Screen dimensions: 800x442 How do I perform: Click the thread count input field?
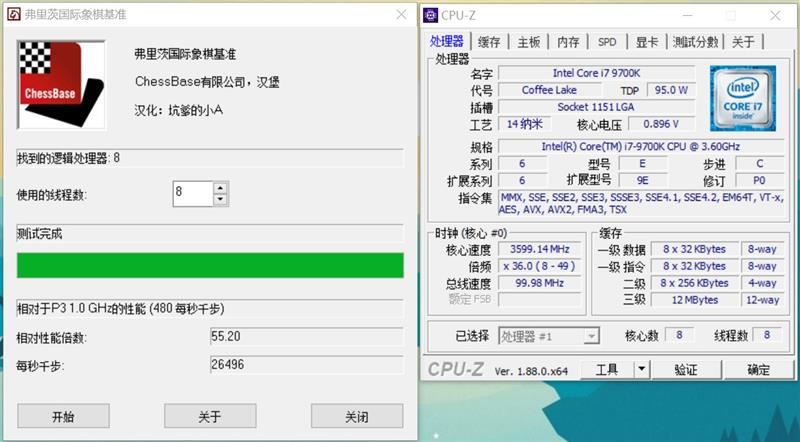(x=193, y=193)
